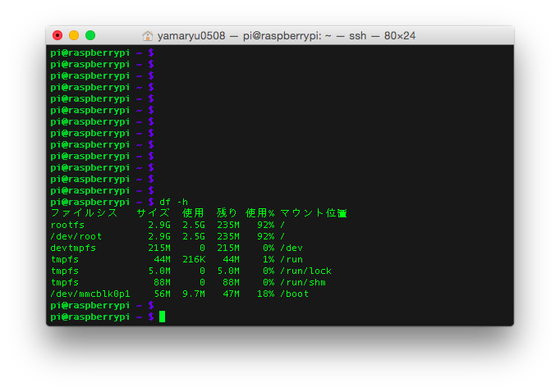
Task: Maximize the terminal using the green button
Action: [x=90, y=35]
